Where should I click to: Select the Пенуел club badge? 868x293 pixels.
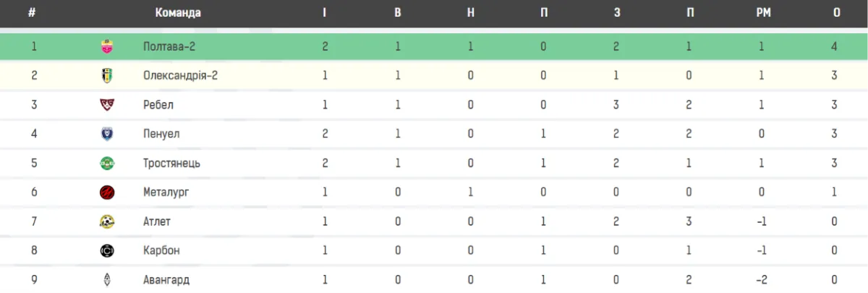pyautogui.click(x=107, y=134)
